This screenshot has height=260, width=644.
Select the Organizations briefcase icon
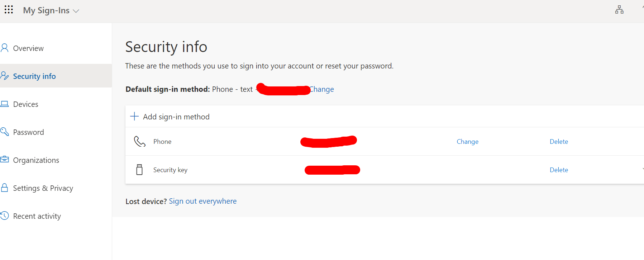pyautogui.click(x=5, y=160)
